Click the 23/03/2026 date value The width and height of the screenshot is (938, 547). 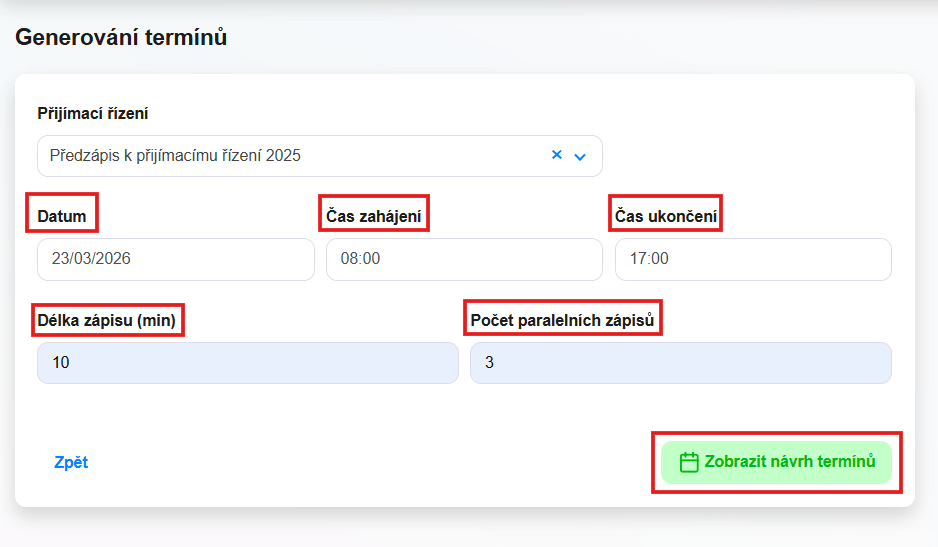click(91, 259)
